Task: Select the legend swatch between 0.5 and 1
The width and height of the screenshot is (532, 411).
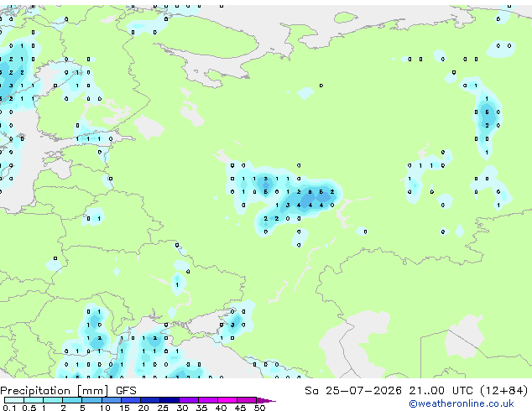Action: pyautogui.click(x=34, y=400)
